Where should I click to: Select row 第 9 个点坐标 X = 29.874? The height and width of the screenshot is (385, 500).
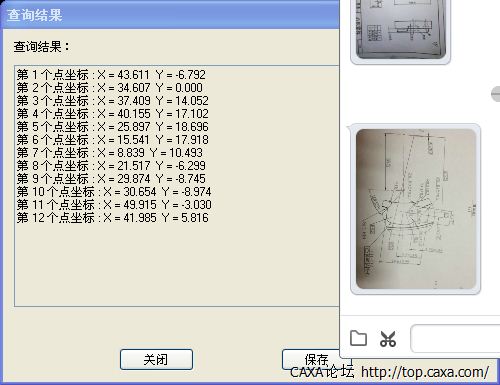(111, 178)
